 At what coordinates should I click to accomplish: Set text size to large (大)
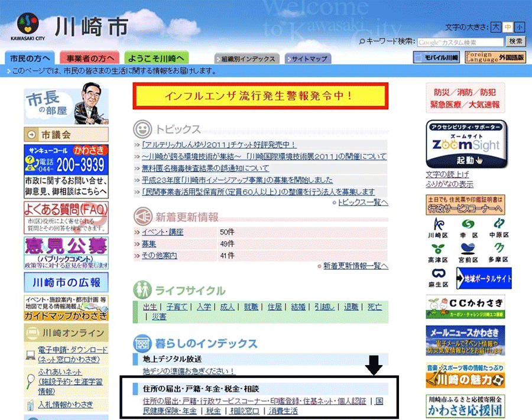coord(496,27)
